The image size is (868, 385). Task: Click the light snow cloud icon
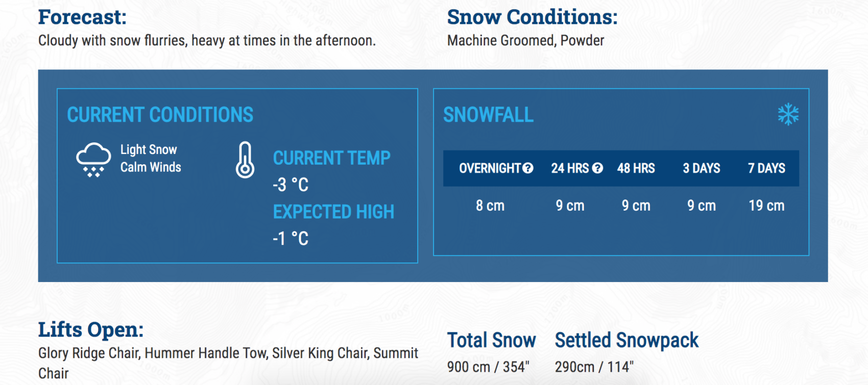click(x=93, y=160)
